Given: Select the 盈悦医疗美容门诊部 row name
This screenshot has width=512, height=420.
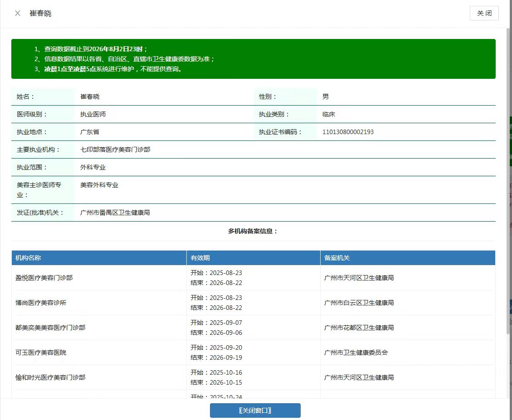Looking at the screenshot, I should click(44, 278).
